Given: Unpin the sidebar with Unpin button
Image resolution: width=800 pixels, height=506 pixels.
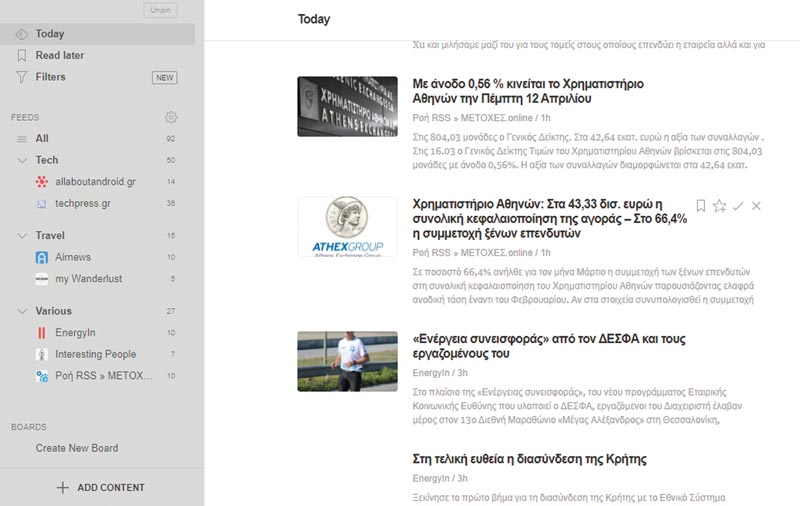Looking at the screenshot, I should pyautogui.click(x=160, y=10).
